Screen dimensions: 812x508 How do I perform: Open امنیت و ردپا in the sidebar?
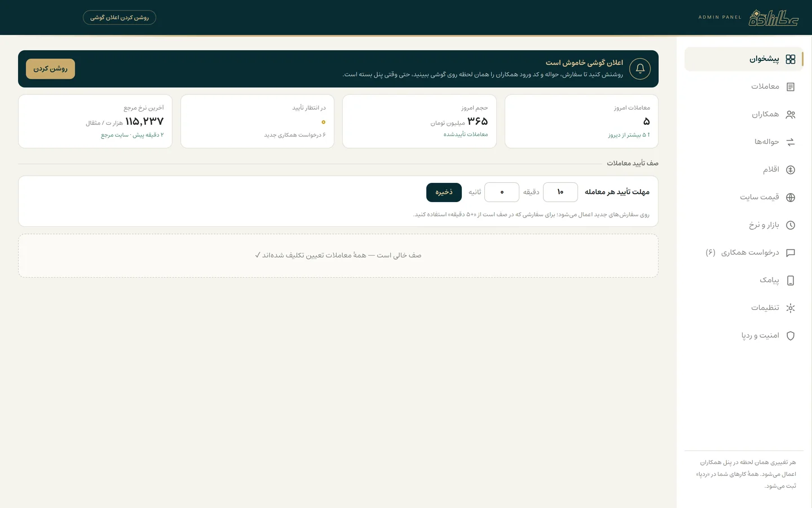[744, 336]
